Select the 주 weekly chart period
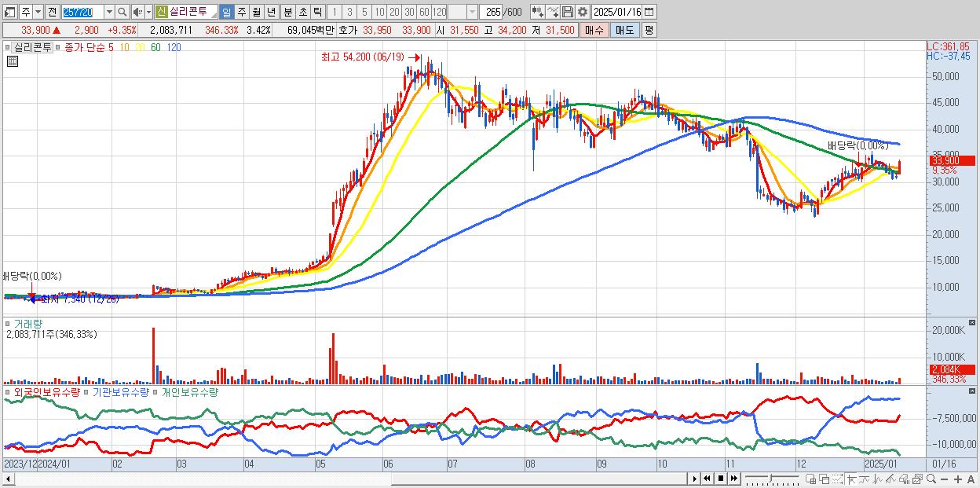This screenshot has height=488, width=980. [242, 12]
